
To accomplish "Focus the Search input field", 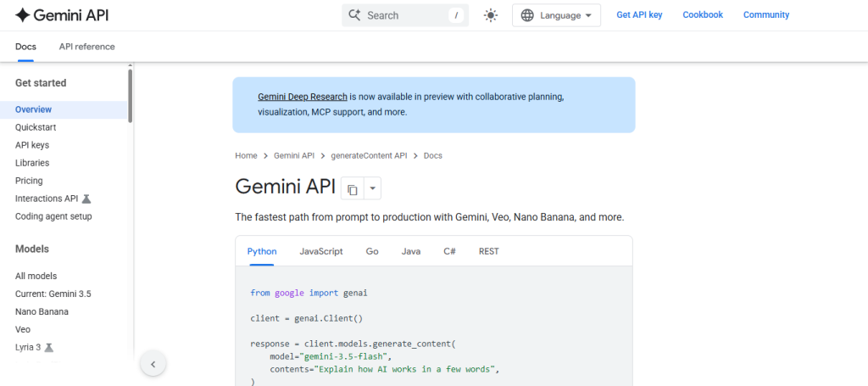I will pos(405,15).
